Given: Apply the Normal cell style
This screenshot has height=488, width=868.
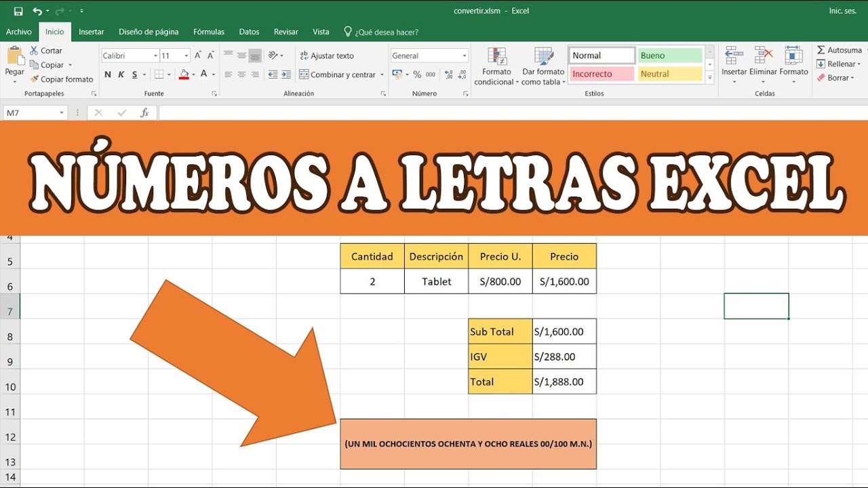Looking at the screenshot, I should point(601,56).
